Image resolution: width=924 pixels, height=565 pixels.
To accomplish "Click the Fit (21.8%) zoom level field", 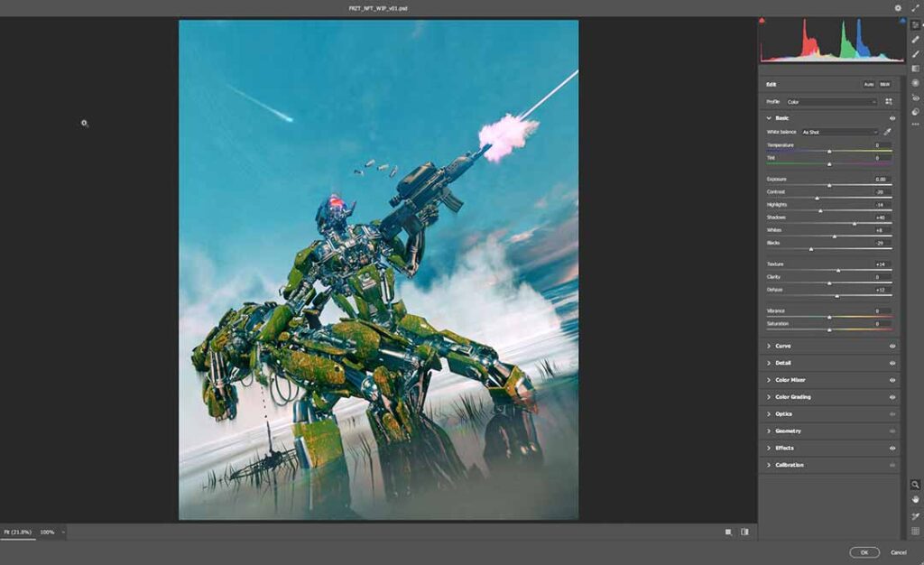I will (17, 533).
